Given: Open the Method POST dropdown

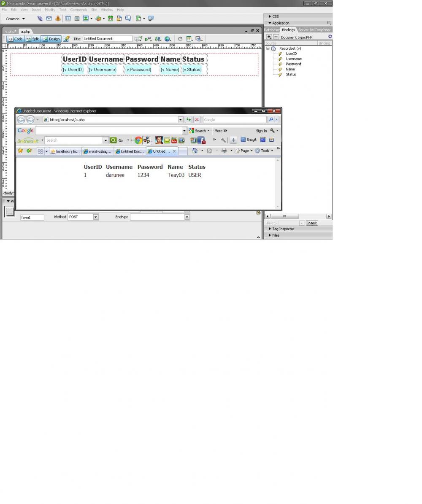Looking at the screenshot, I should (x=95, y=217).
